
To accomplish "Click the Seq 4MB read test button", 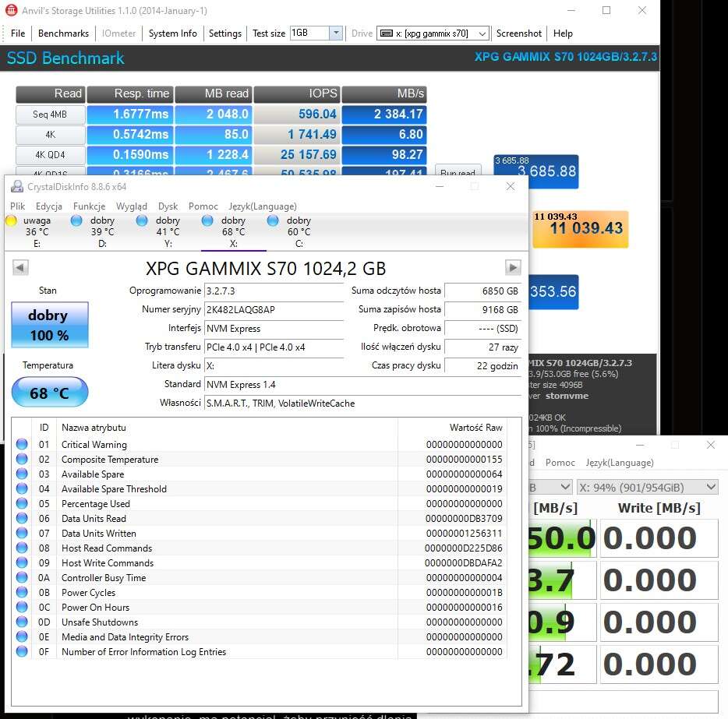I will 50,115.
